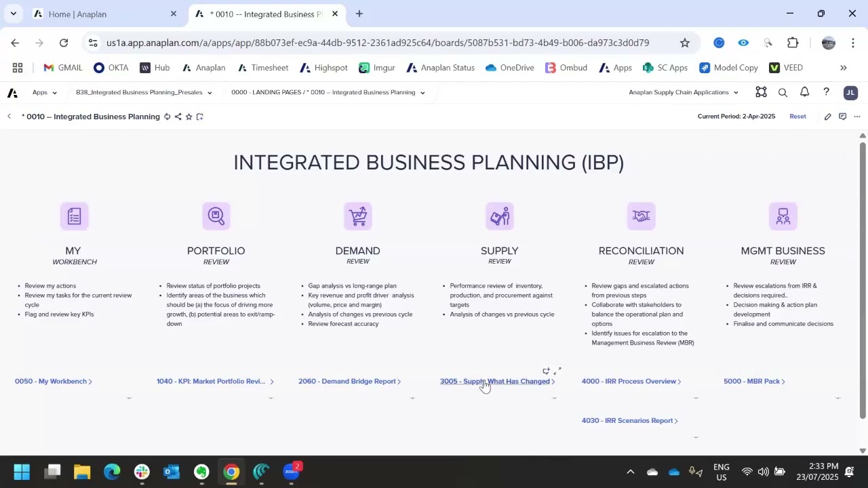Open 0050 - My Workbench link
Viewport: 868px width, 488px height.
[54, 382]
